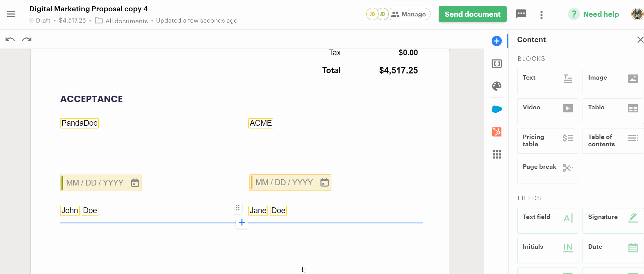This screenshot has width=644, height=274.
Task: Click the ACME variable token
Action: point(261,123)
